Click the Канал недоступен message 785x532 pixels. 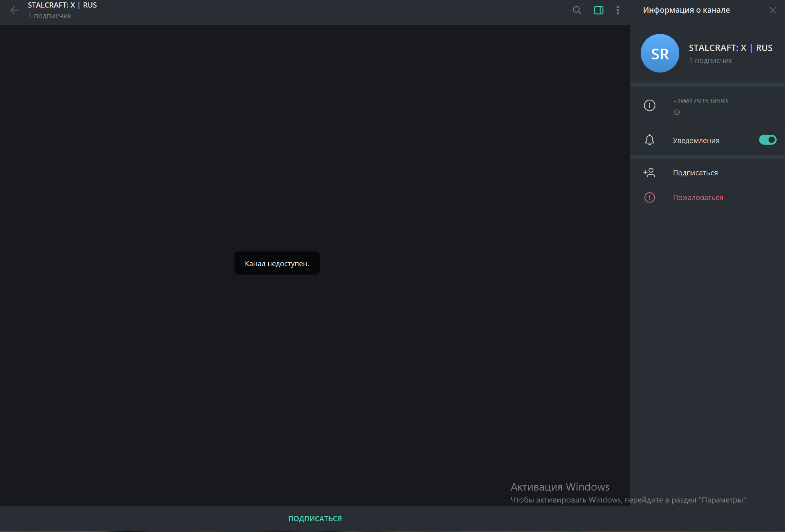point(277,263)
